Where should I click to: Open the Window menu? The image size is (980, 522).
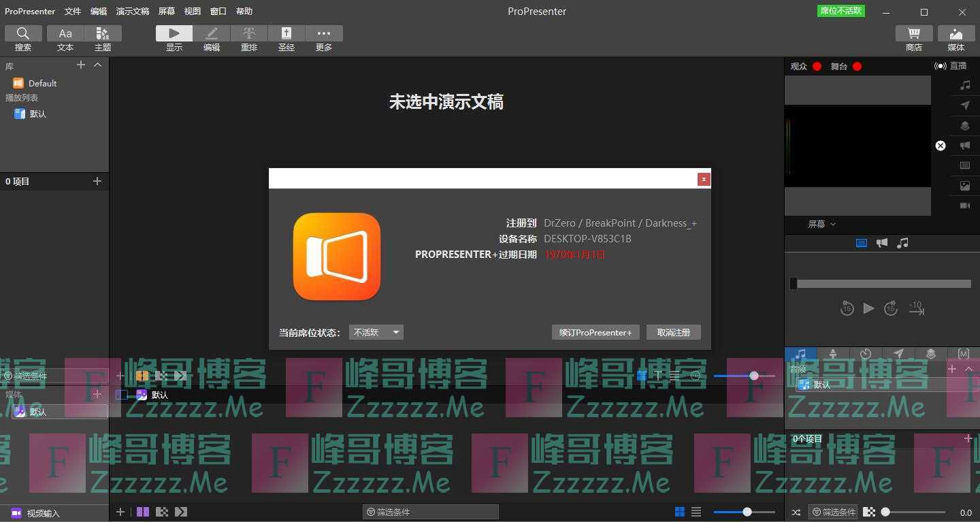pos(218,12)
